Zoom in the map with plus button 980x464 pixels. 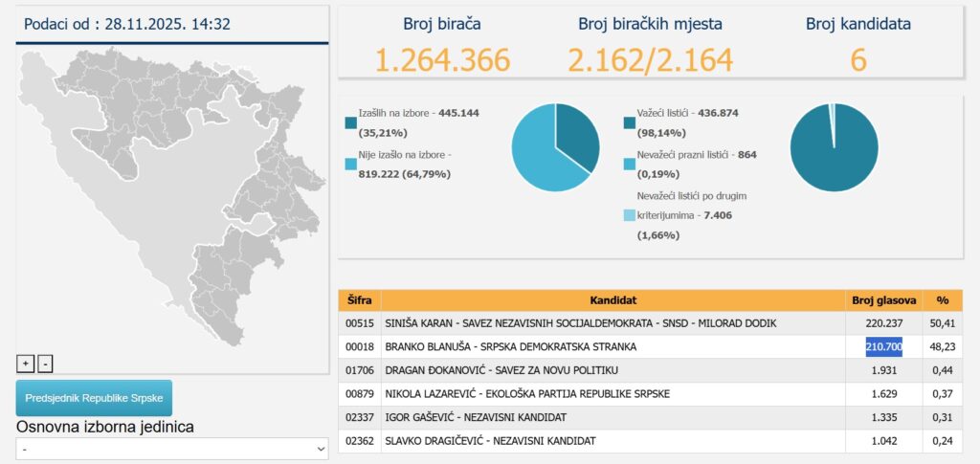click(26, 364)
